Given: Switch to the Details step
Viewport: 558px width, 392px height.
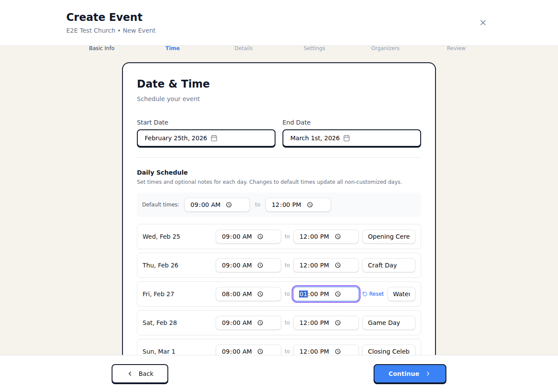Looking at the screenshot, I should pyautogui.click(x=243, y=48).
